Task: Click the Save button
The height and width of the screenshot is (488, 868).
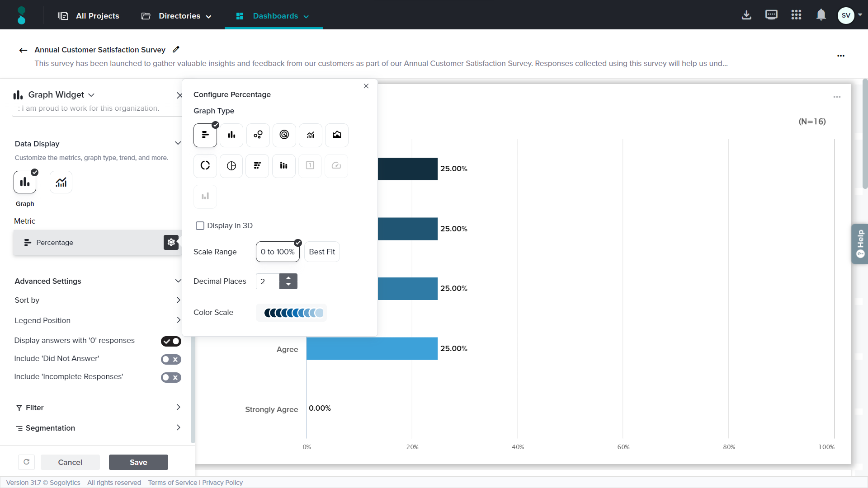Action: pos(138,462)
